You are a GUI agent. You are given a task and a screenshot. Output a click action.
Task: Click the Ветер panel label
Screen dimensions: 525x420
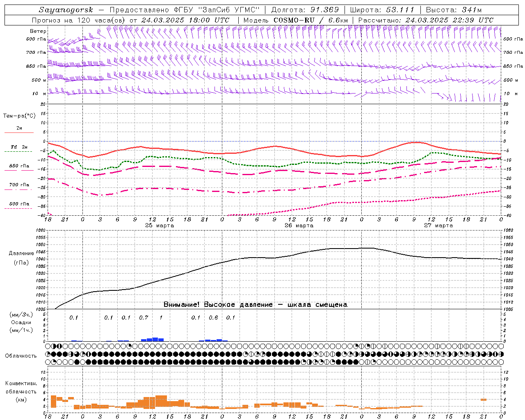point(38,31)
